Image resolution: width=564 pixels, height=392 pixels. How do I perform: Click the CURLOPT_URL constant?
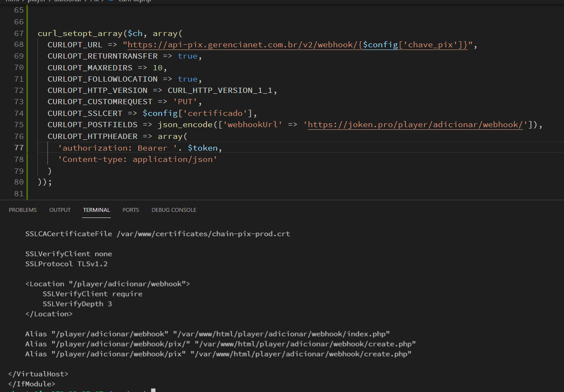click(75, 45)
